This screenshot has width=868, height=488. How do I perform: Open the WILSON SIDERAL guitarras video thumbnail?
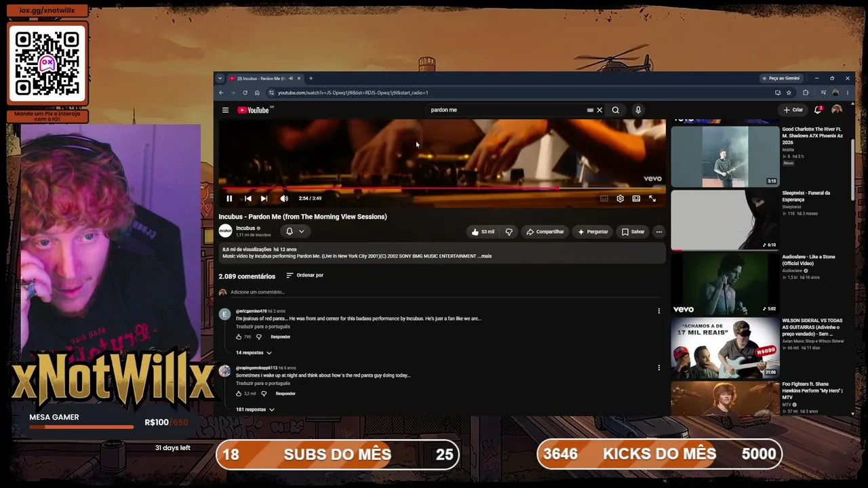pos(725,348)
